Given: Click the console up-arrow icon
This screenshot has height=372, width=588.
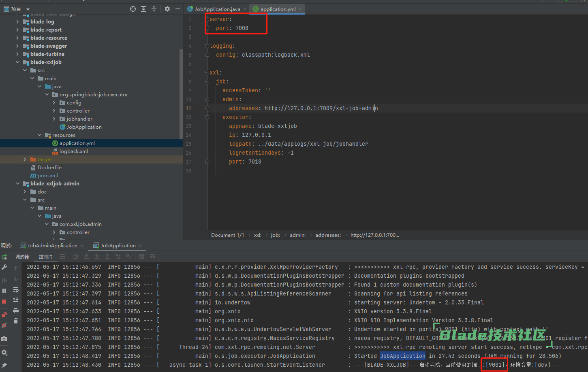Looking at the screenshot, I should pyautogui.click(x=16, y=268).
